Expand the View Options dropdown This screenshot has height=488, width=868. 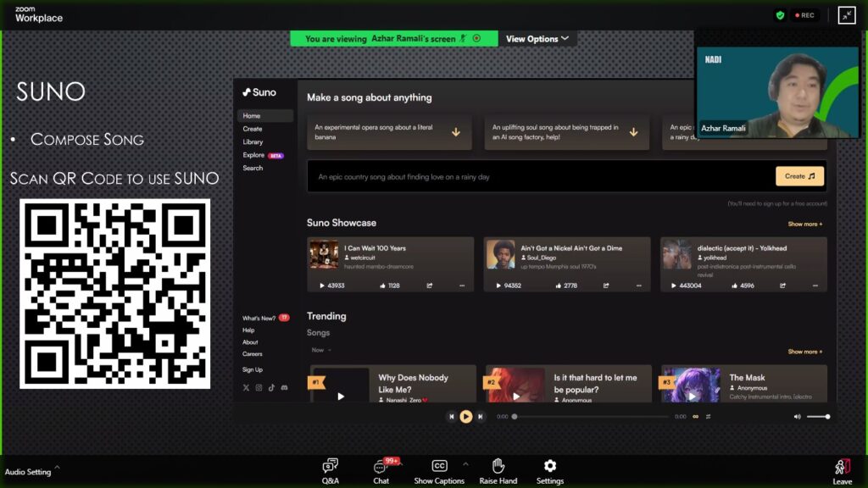click(537, 39)
